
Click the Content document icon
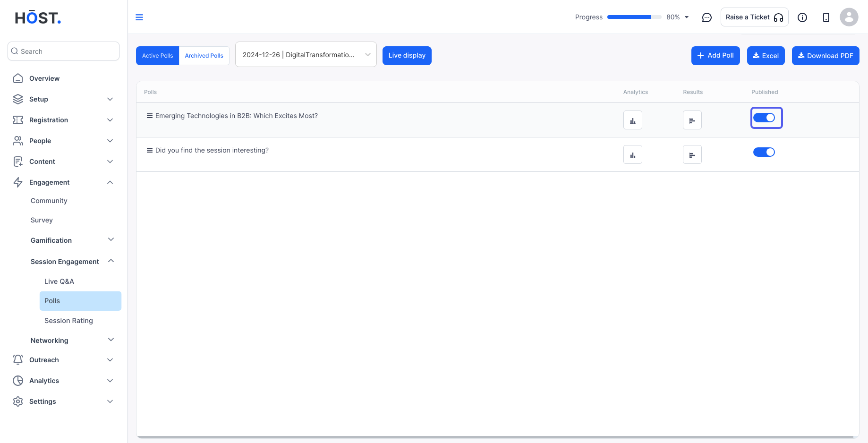[18, 162]
